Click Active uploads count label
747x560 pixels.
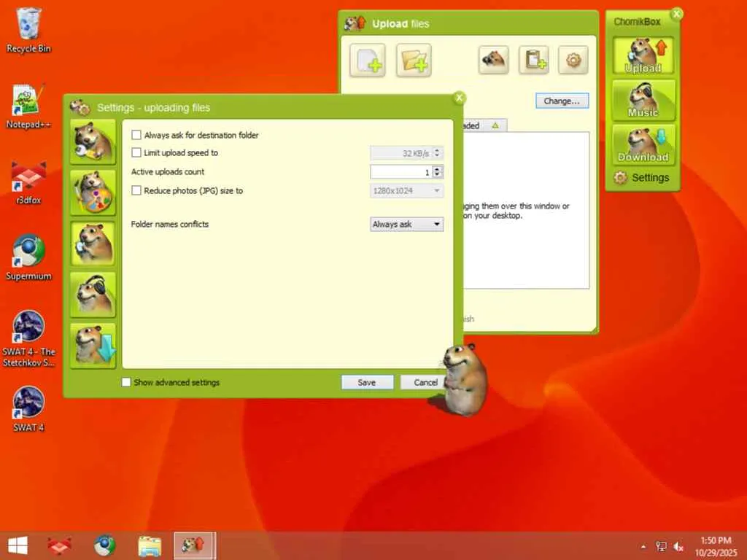(x=168, y=172)
